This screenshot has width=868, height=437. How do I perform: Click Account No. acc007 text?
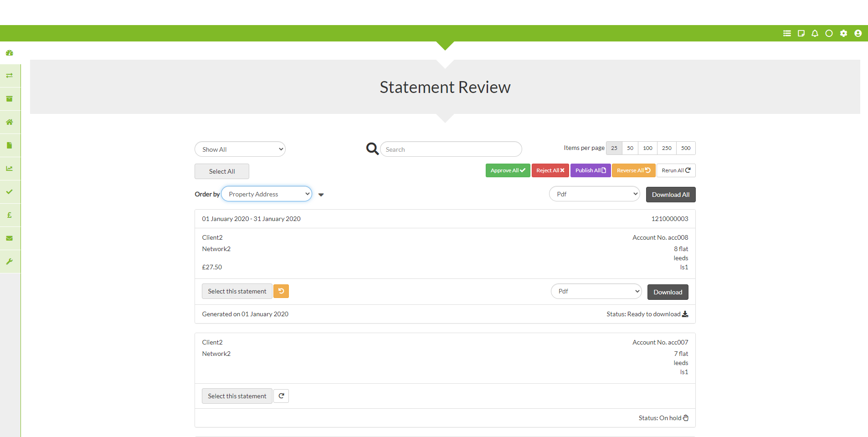660,342
